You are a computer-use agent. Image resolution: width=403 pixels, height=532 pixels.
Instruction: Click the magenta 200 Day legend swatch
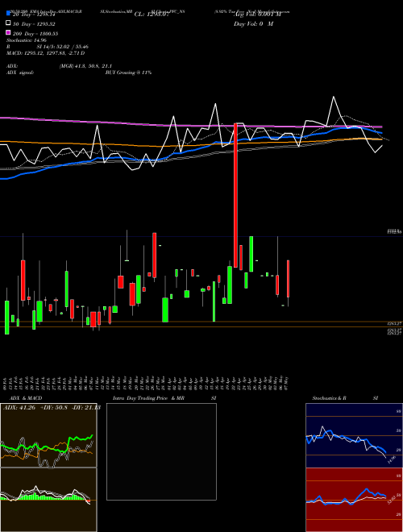(9, 33)
